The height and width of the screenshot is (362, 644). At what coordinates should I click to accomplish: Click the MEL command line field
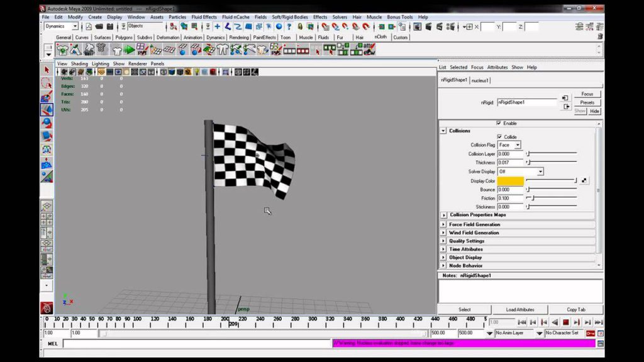(x=197, y=344)
